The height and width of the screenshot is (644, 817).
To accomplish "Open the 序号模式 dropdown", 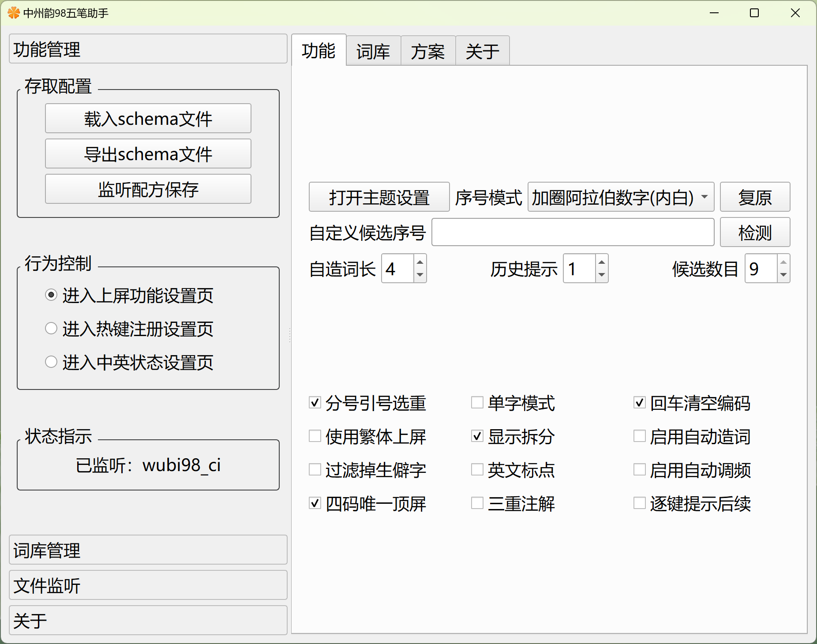I will pos(621,197).
